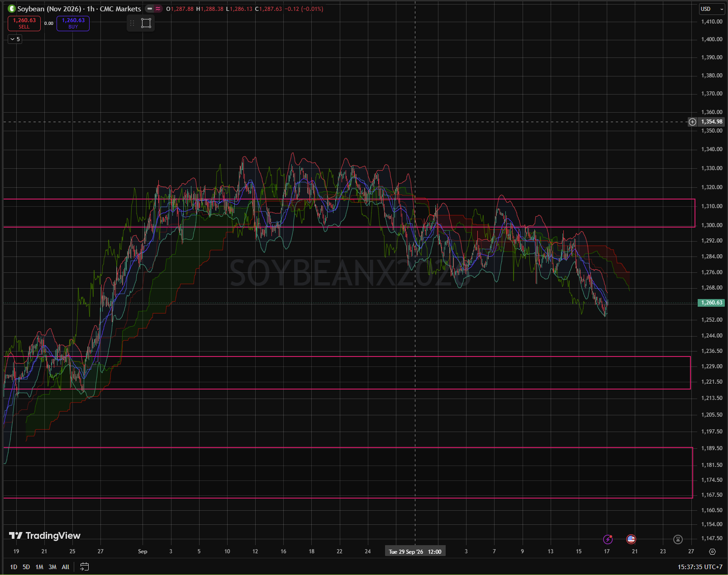Grab the floating toolbar drag handle
The width and height of the screenshot is (728, 575).
(x=132, y=23)
